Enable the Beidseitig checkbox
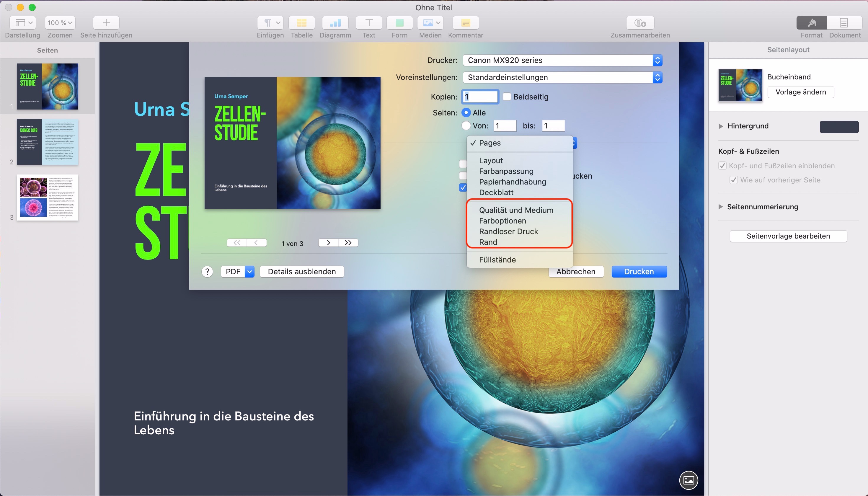The width and height of the screenshot is (868, 496). coord(507,97)
